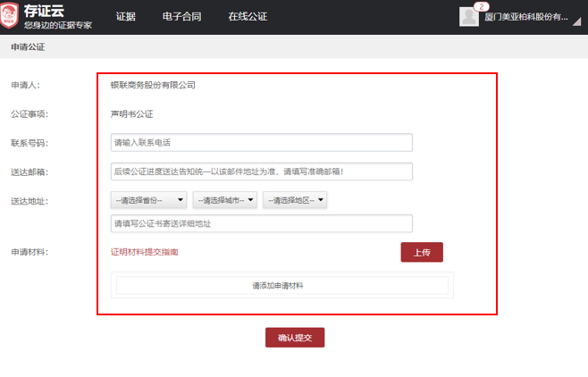Viewport: 588px width, 377px height.
Task: Click the 存证云 brand title text
Action: 45,11
